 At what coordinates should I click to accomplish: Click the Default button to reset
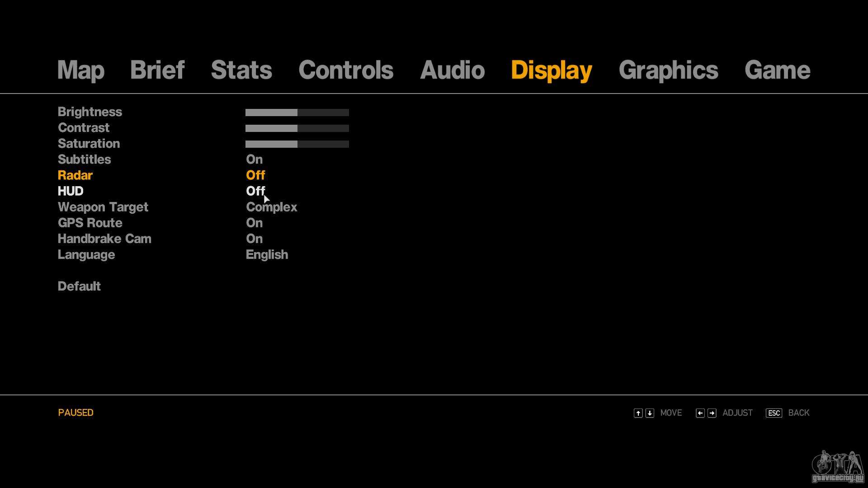coord(79,286)
